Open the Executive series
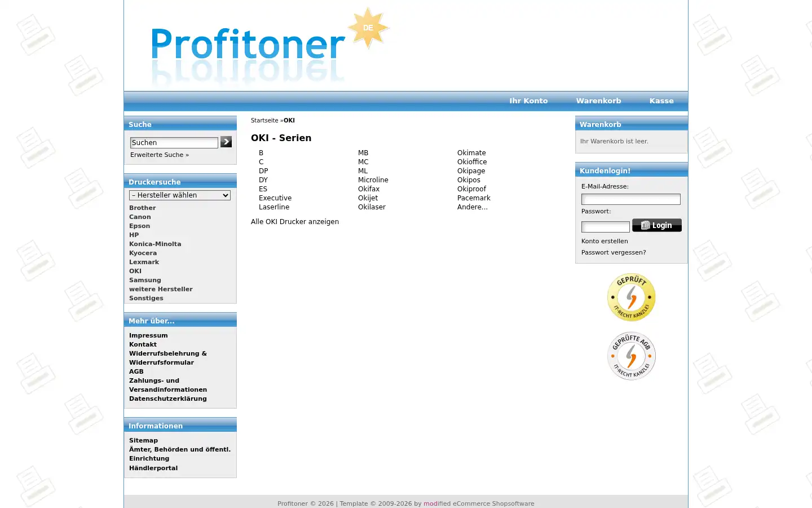 [275, 198]
